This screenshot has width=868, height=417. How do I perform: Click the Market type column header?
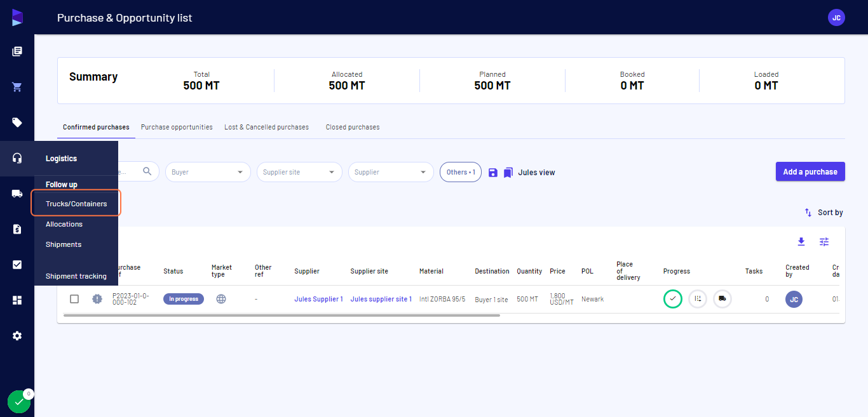[222, 271]
